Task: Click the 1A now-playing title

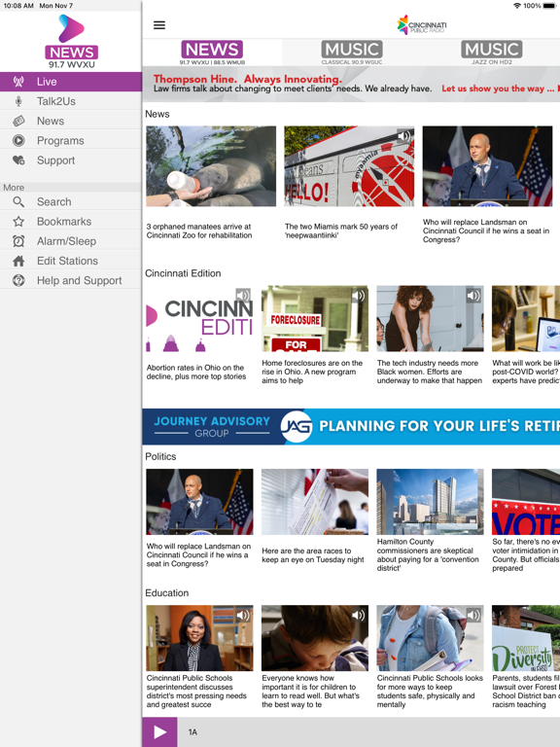Action: 192,732
